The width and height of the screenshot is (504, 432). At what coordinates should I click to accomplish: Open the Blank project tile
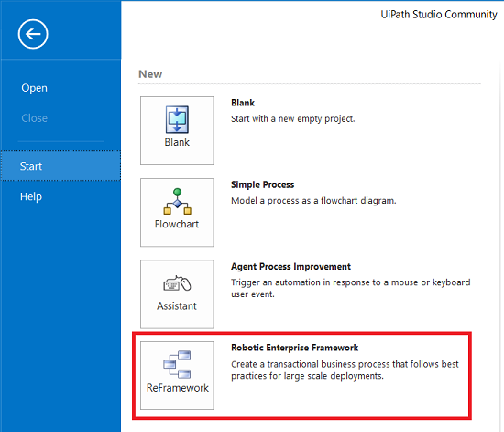coord(177,130)
